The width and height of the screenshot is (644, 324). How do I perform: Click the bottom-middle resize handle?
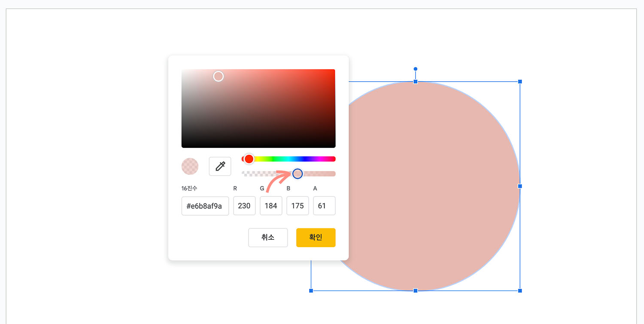click(x=415, y=291)
